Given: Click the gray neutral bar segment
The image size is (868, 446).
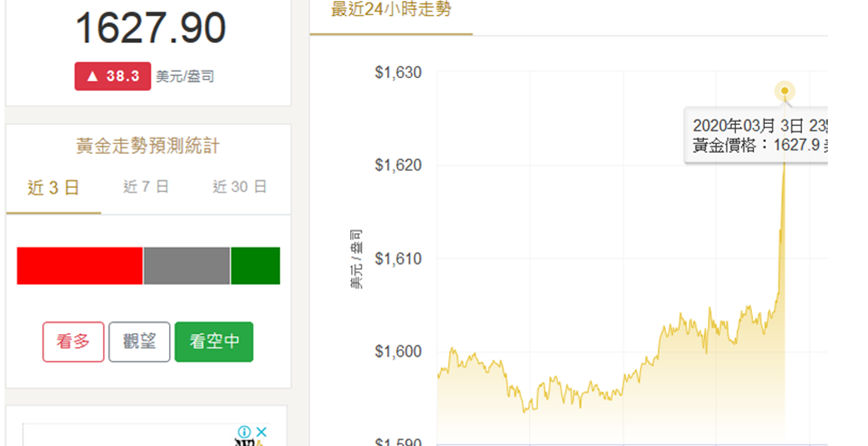Looking at the screenshot, I should pyautogui.click(x=187, y=266).
